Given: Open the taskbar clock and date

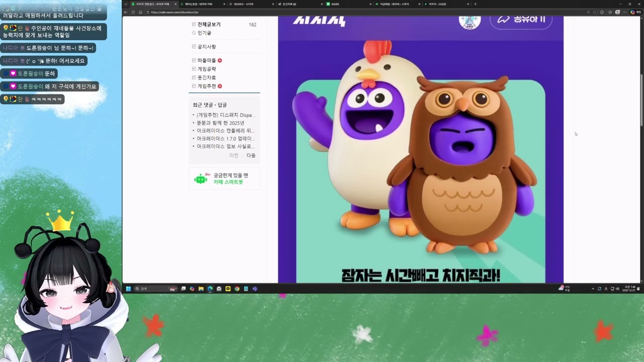Looking at the screenshot, I should pyautogui.click(x=629, y=289).
